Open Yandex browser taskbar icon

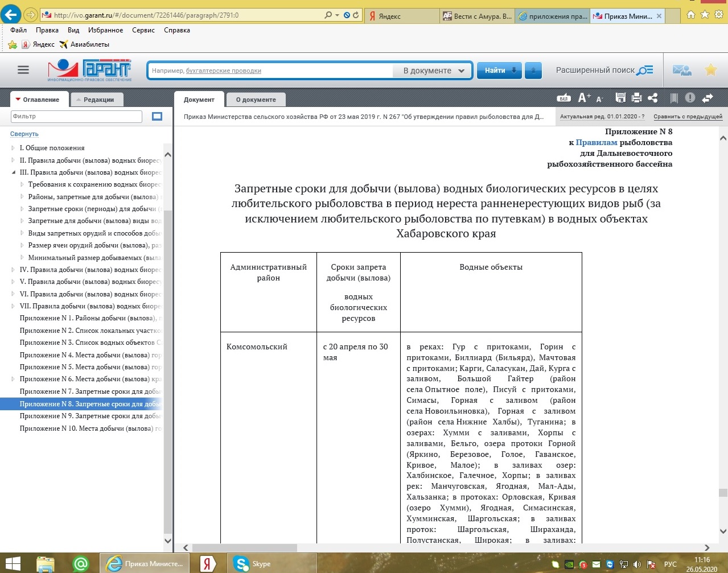click(x=208, y=564)
